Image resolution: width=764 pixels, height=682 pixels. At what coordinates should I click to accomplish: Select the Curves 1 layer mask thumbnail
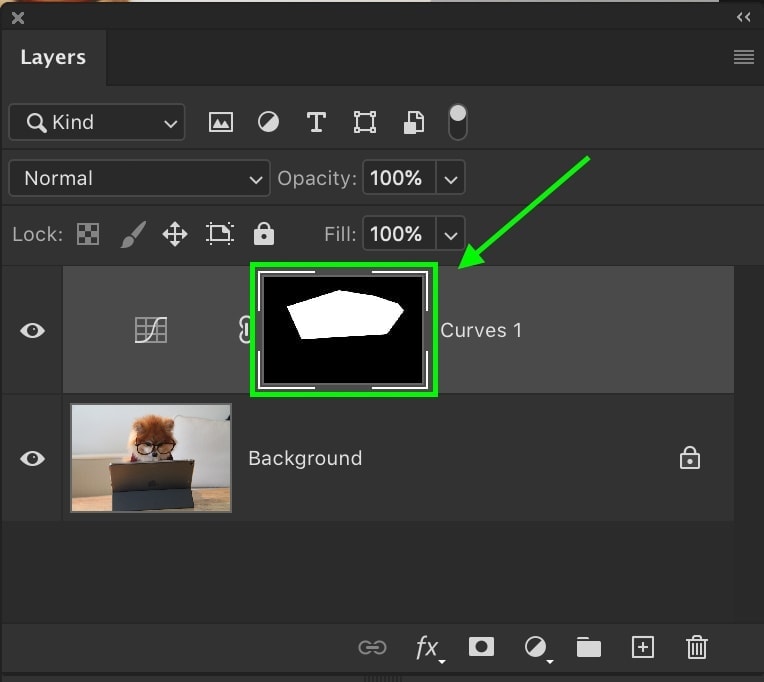(343, 330)
